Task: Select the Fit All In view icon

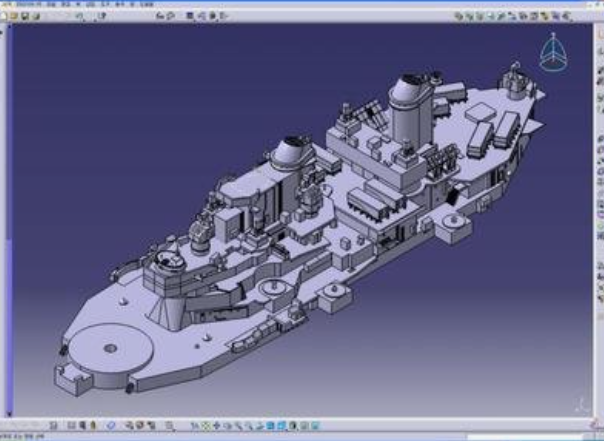Action: (x=203, y=424)
